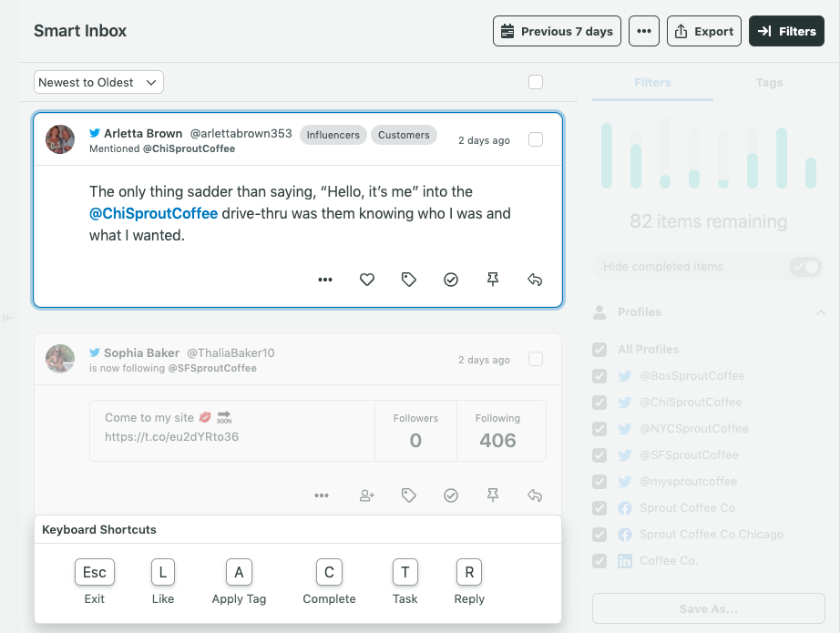Like Arletta Brown's tweet with heart icon

point(367,280)
